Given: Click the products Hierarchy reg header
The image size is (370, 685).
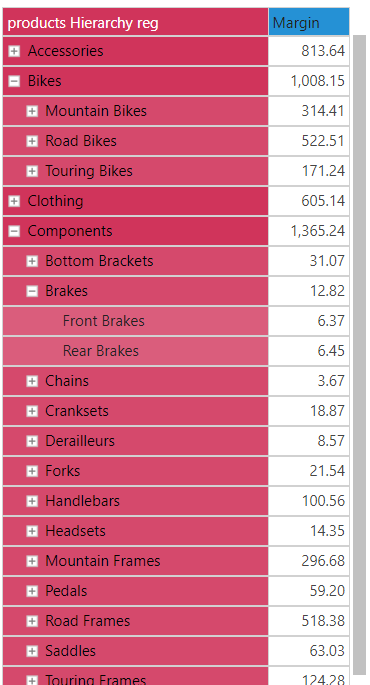Looking at the screenshot, I should pyautogui.click(x=135, y=22).
